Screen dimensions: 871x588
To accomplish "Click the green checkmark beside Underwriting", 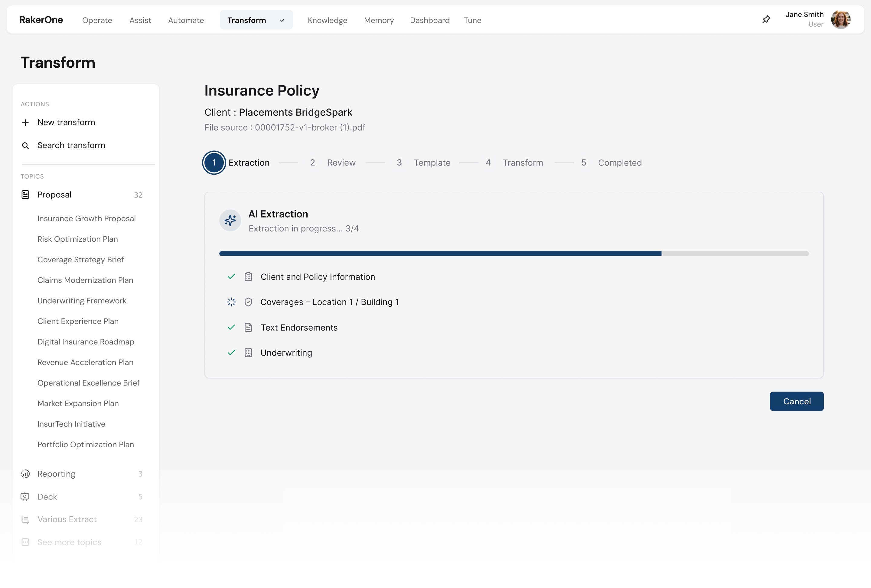I will (x=231, y=352).
